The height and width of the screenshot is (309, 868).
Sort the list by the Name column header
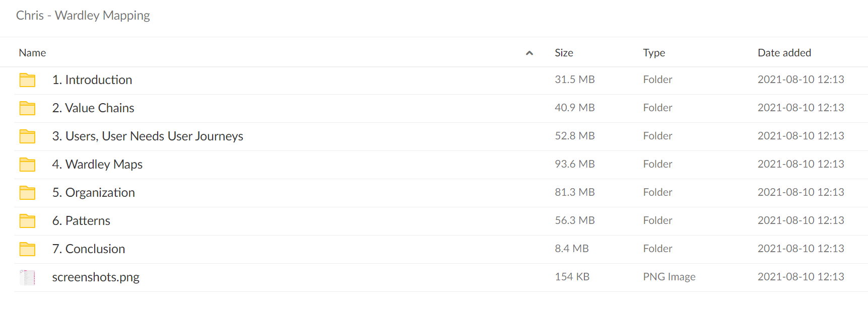32,53
